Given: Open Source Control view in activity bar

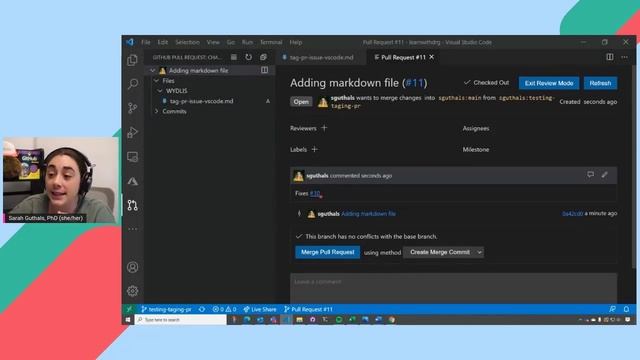Looking at the screenshot, I should 132,108.
